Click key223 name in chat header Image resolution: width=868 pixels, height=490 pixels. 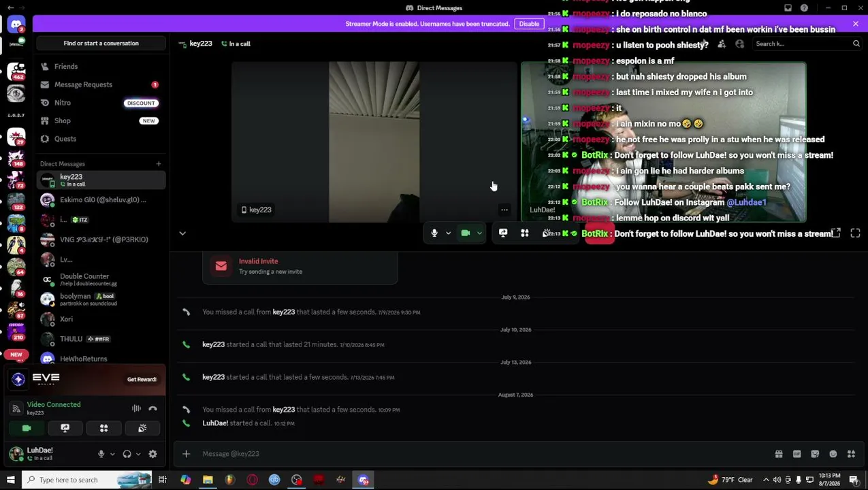200,44
